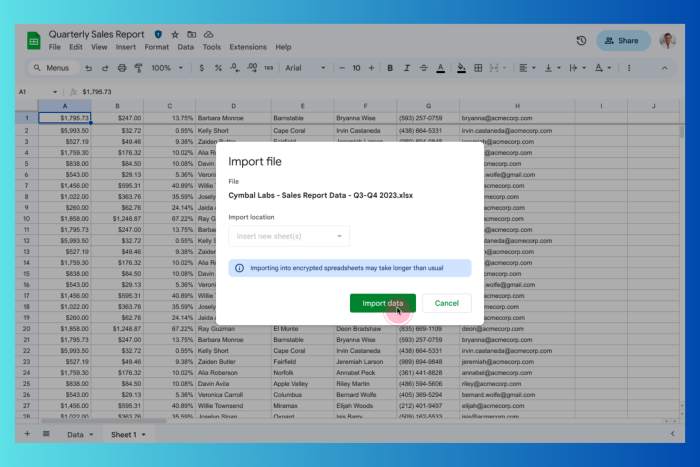The image size is (700, 467).
Task: Open the Arial font dropdown
Action: [305, 68]
